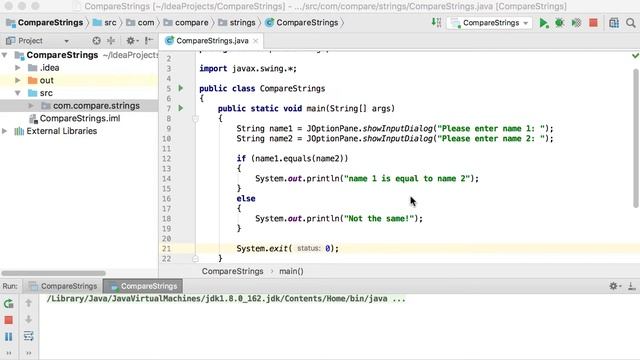The height and width of the screenshot is (360, 640).
Task: Close the CompareStrings.java editor tab
Action: (x=256, y=41)
